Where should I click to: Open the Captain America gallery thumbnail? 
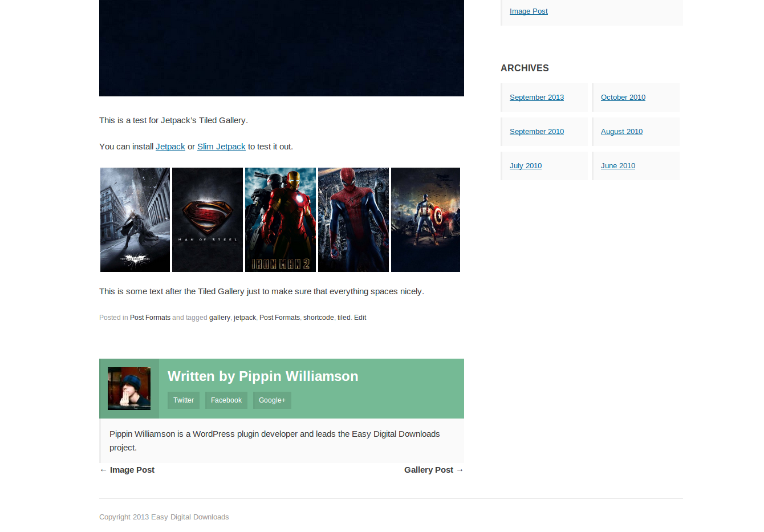click(425, 220)
